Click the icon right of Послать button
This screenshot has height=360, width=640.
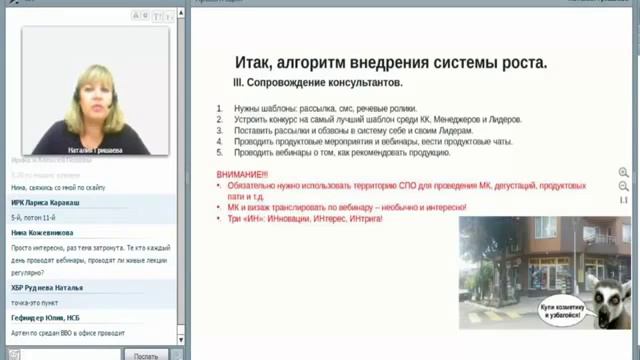(x=177, y=355)
